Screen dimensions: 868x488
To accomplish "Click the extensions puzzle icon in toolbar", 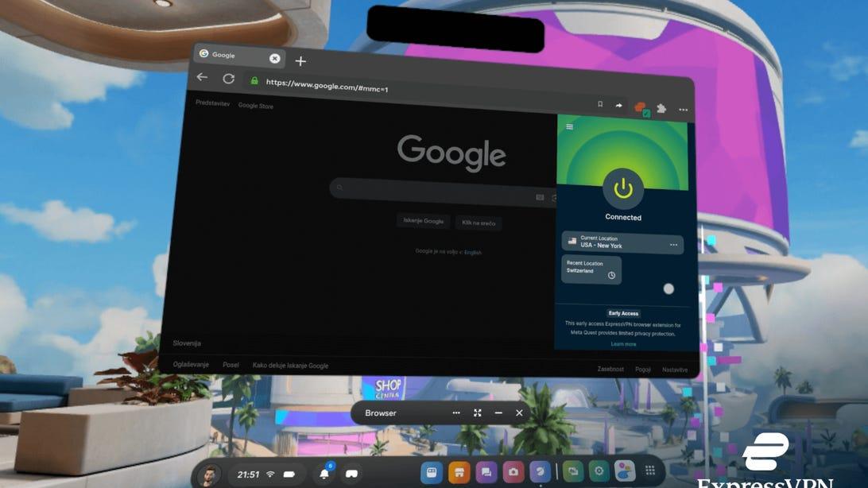I will click(x=661, y=107).
